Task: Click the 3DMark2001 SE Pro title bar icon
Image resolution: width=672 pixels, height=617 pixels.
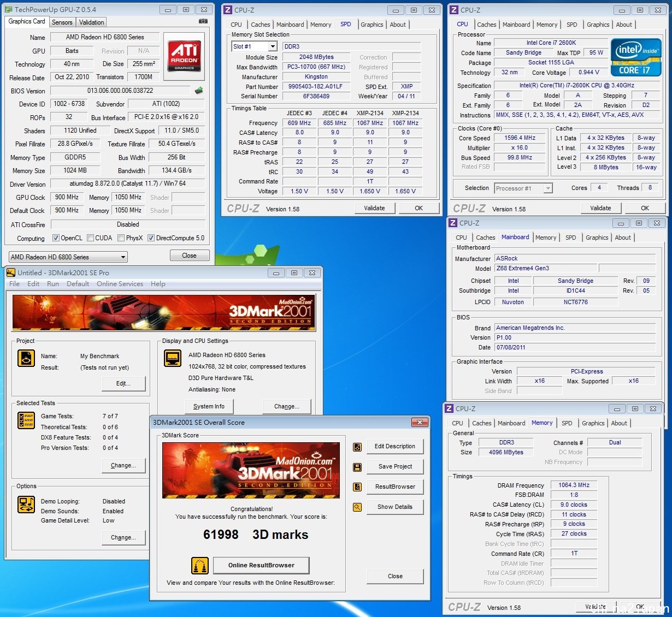Action: click(x=11, y=272)
